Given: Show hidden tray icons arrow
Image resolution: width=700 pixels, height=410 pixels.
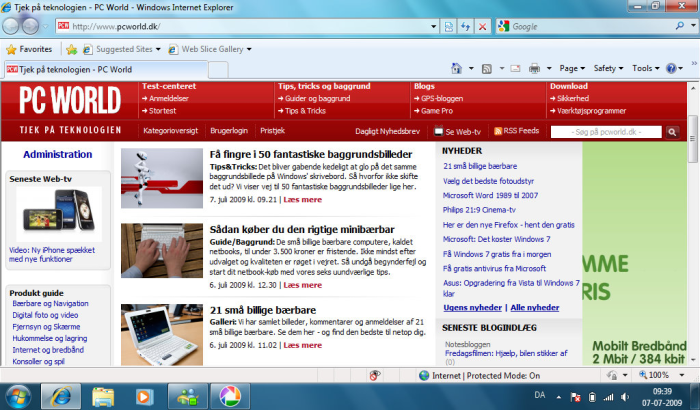Looking at the screenshot, I should (x=558, y=397).
